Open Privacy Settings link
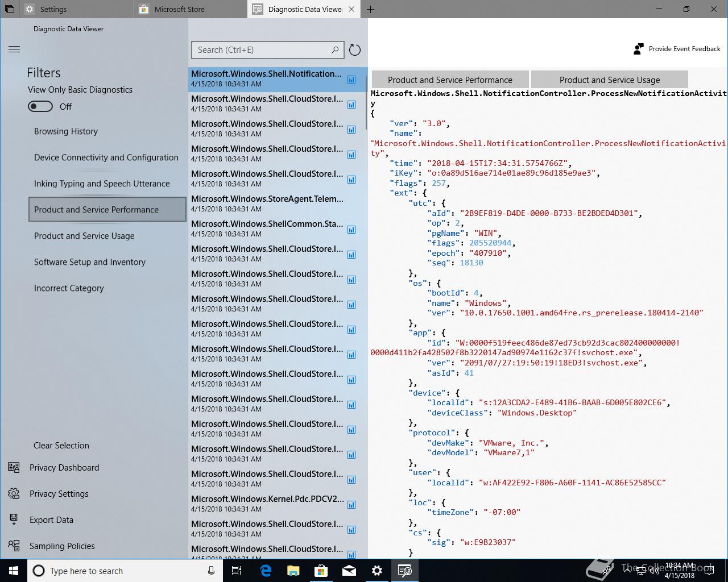Image resolution: width=728 pixels, height=582 pixels. (x=59, y=493)
